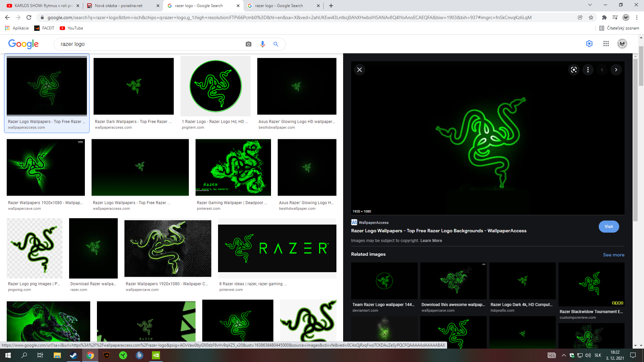Open the YouTube bookmark

click(x=71, y=28)
